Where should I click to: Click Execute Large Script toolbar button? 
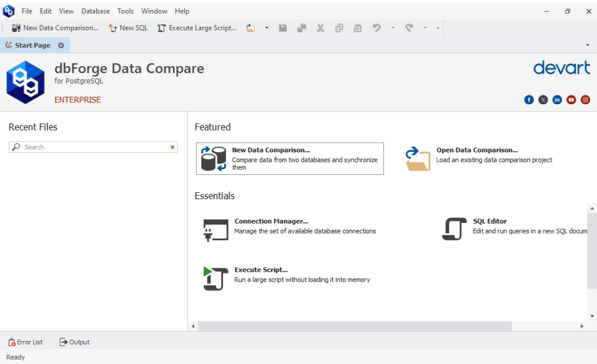pyautogui.click(x=197, y=28)
